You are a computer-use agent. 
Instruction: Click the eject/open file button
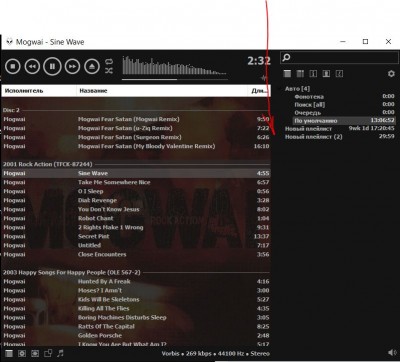[x=92, y=66]
